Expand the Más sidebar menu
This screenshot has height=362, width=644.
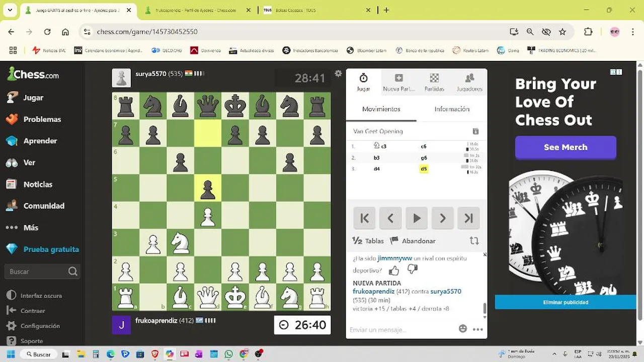pos(22,227)
